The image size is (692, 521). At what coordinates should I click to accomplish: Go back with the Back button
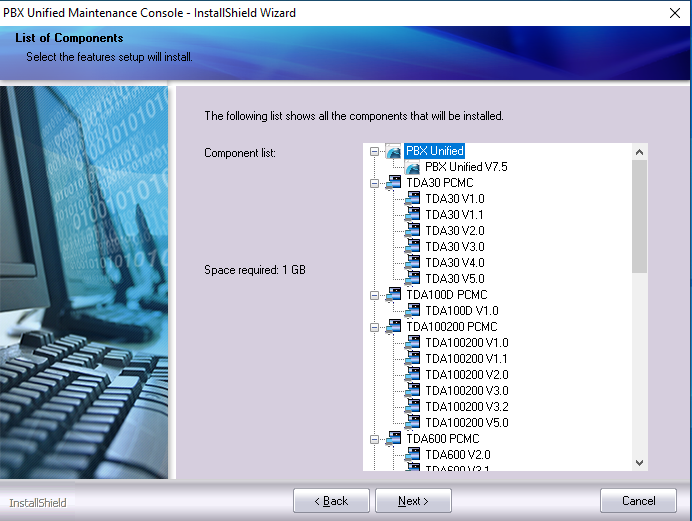[x=331, y=501]
